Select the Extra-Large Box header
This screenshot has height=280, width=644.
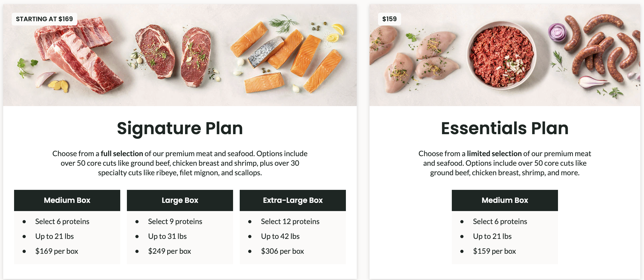293,200
